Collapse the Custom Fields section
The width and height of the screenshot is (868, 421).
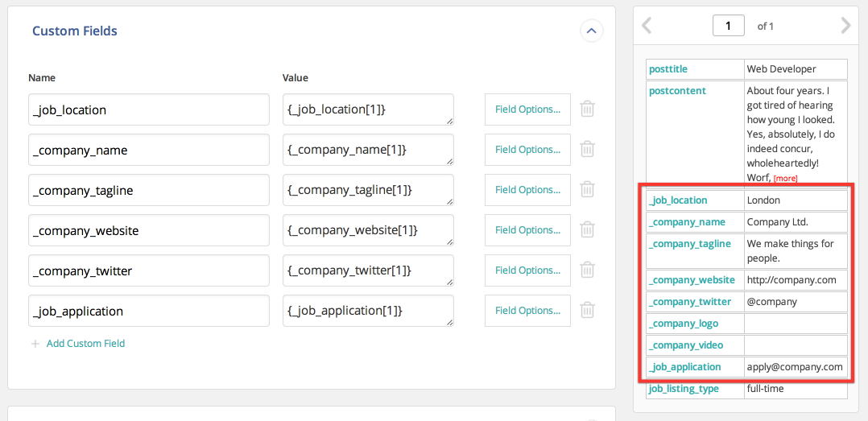591,31
